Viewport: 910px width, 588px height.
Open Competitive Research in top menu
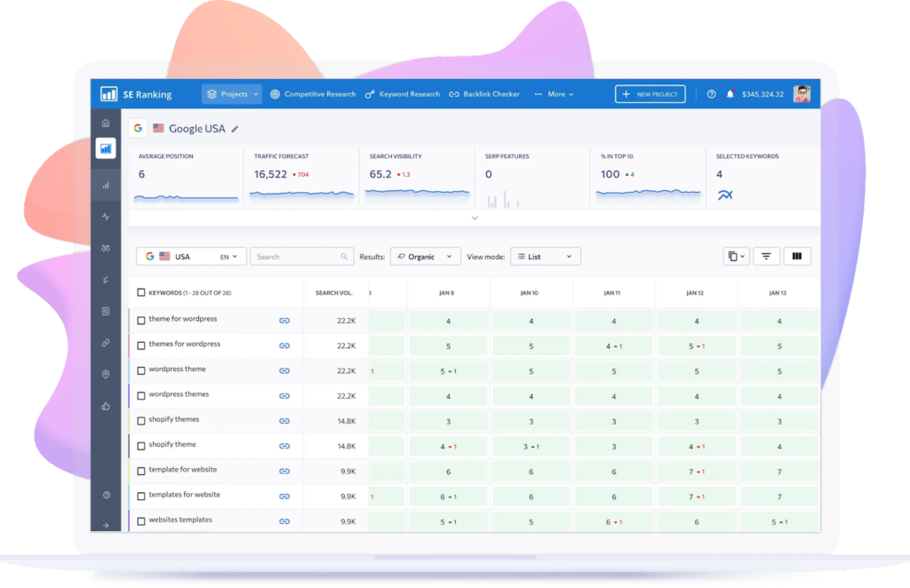(313, 94)
